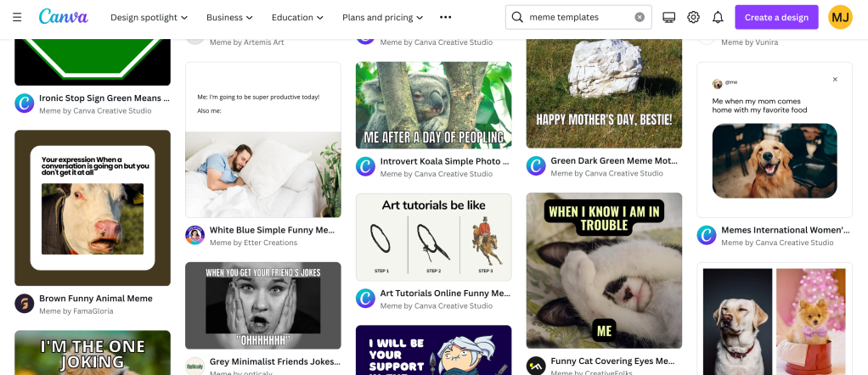
Task: Click the desktop app monitor icon
Action: coord(668,17)
